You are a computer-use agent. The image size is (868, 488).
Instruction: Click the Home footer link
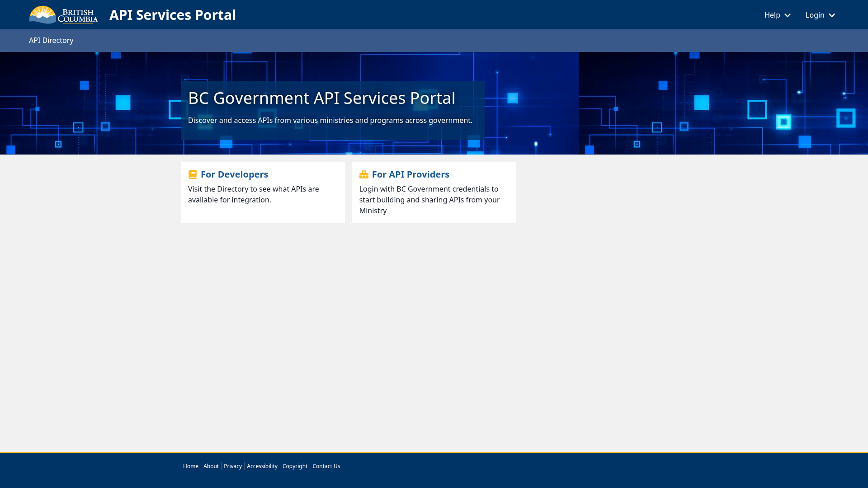191,466
